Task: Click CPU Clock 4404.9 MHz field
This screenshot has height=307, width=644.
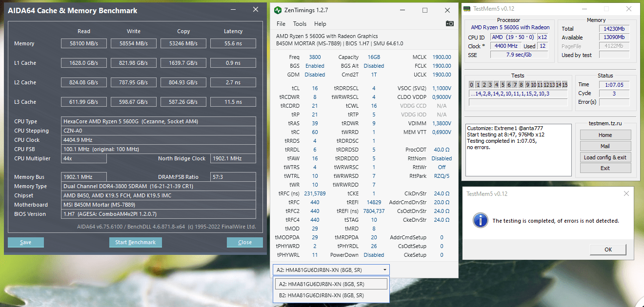Action: click(x=159, y=140)
